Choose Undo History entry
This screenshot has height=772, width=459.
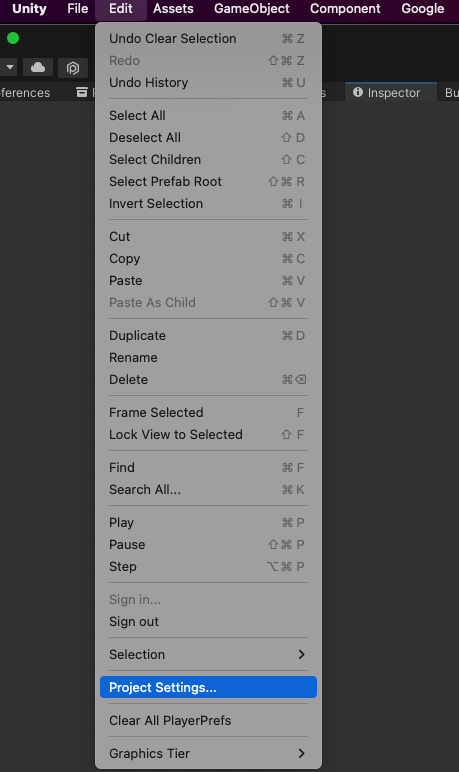[x=208, y=83]
